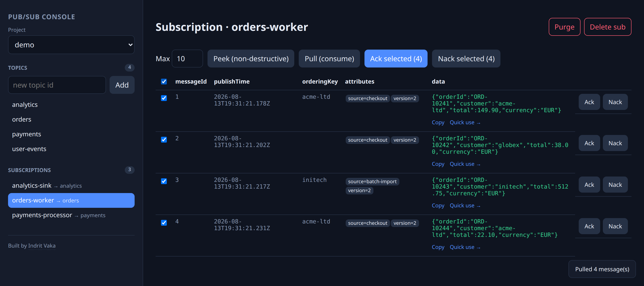
Task: Copy data of order ORD-10241
Action: click(x=438, y=122)
